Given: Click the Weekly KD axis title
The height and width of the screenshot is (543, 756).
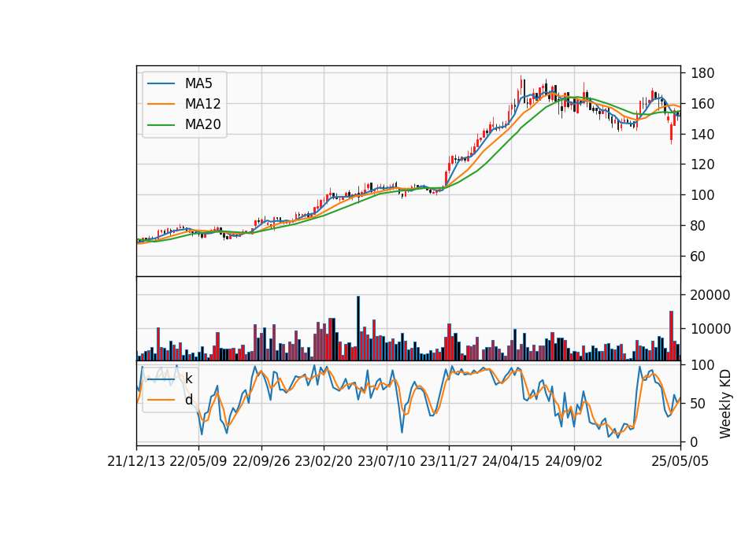Looking at the screenshot, I should pos(725,404).
